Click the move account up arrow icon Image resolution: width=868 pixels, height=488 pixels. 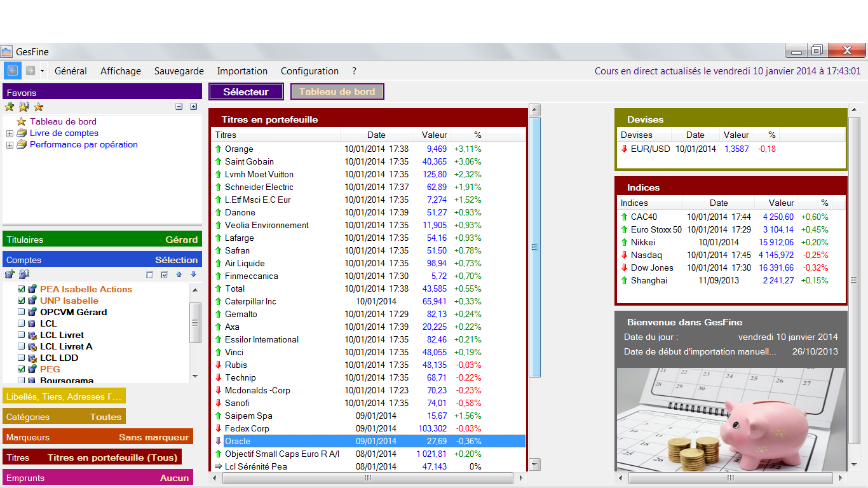[x=179, y=274]
